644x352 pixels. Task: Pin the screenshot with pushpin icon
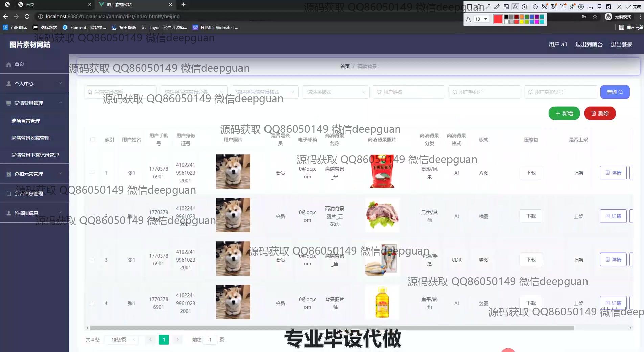pos(572,7)
